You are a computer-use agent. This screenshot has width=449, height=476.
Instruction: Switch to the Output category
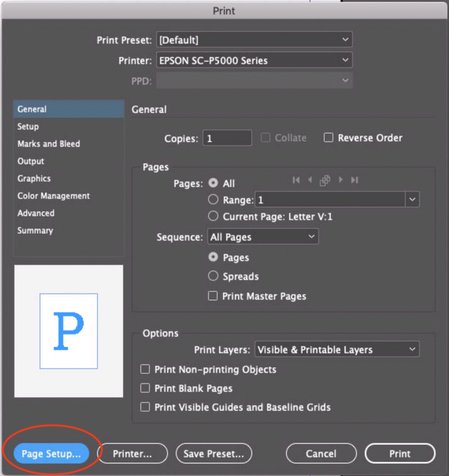click(x=69, y=161)
